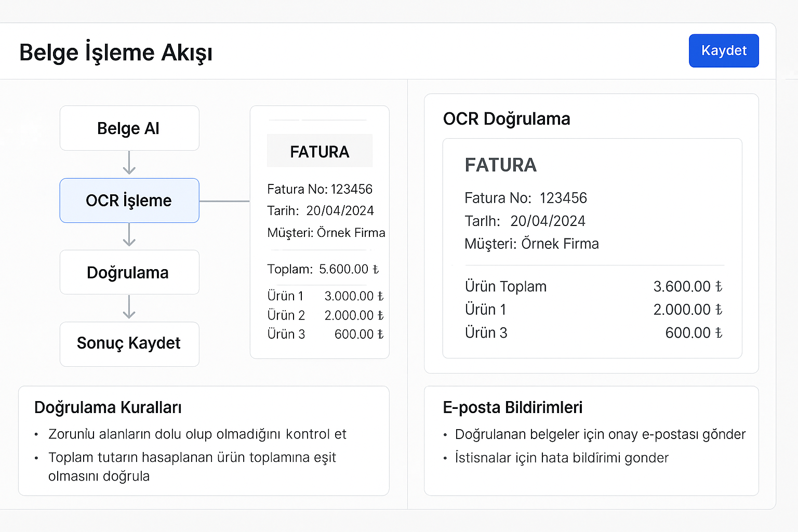Expand the Doğrulama Kuralları section
The image size is (798, 532).
tap(108, 407)
